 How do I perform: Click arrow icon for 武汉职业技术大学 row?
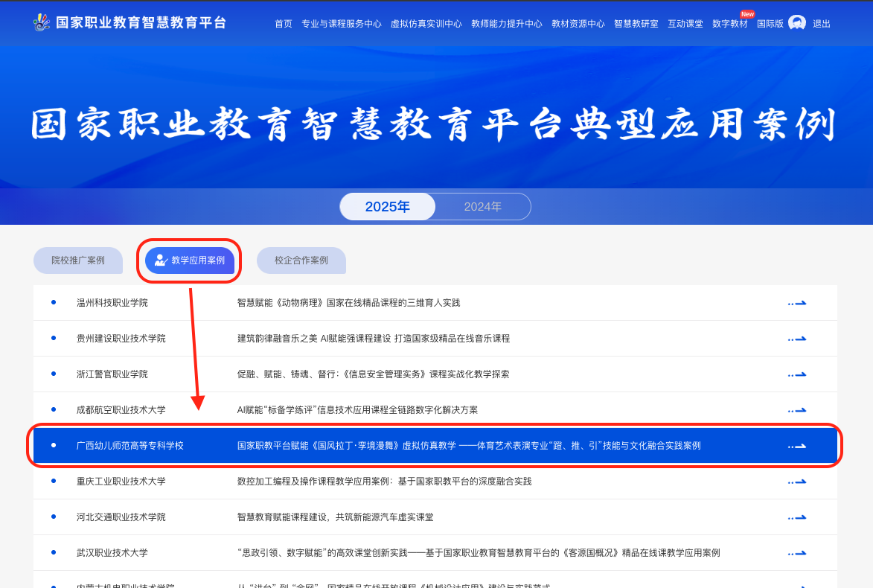[x=797, y=553]
